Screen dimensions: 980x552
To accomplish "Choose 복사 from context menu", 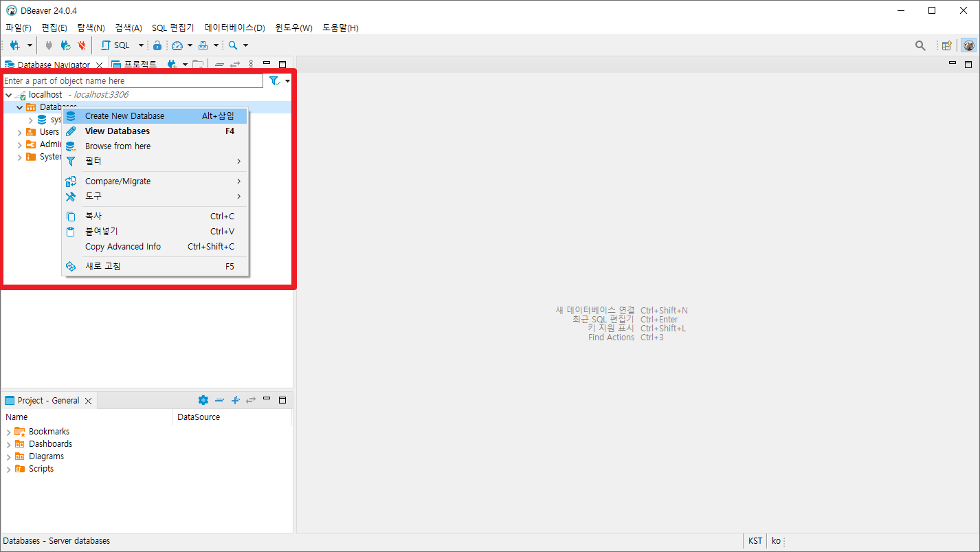I will (x=155, y=217).
